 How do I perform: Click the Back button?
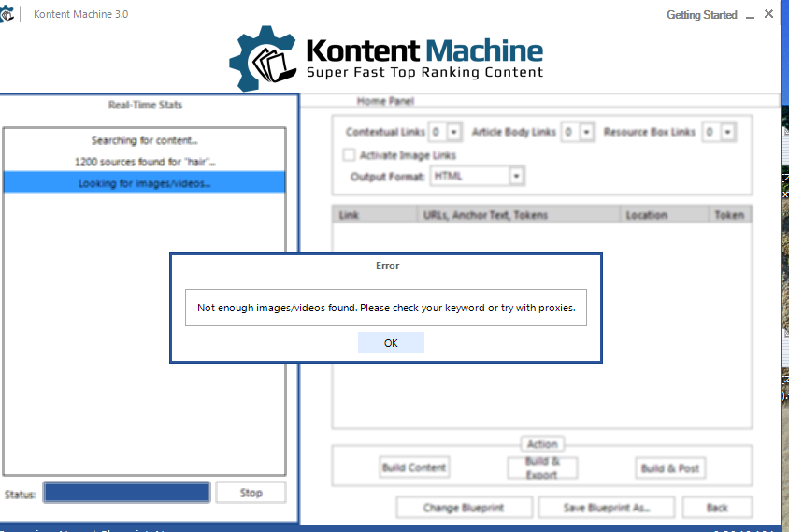coord(717,508)
